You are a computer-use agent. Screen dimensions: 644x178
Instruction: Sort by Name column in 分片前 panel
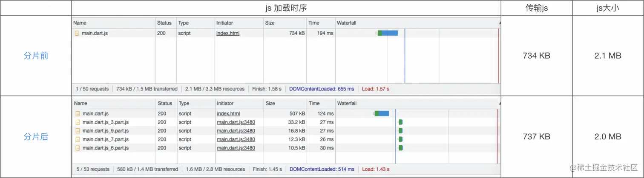point(80,23)
